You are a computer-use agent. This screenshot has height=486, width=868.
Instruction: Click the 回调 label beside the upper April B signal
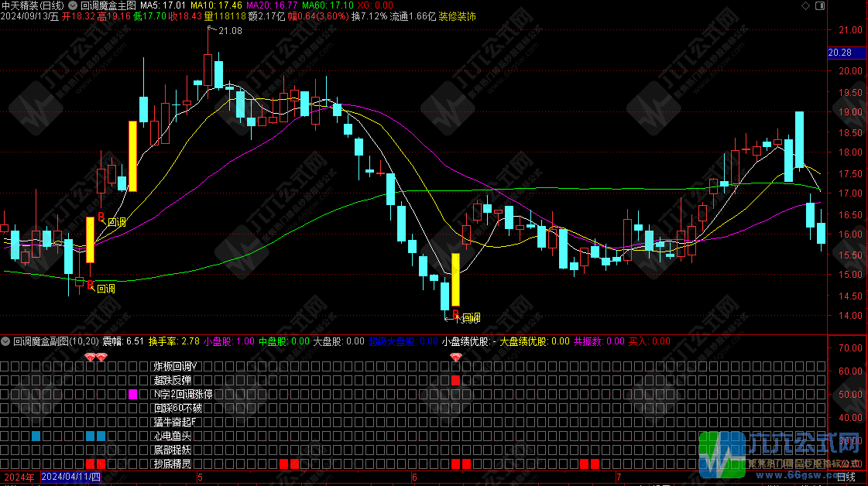click(116, 222)
